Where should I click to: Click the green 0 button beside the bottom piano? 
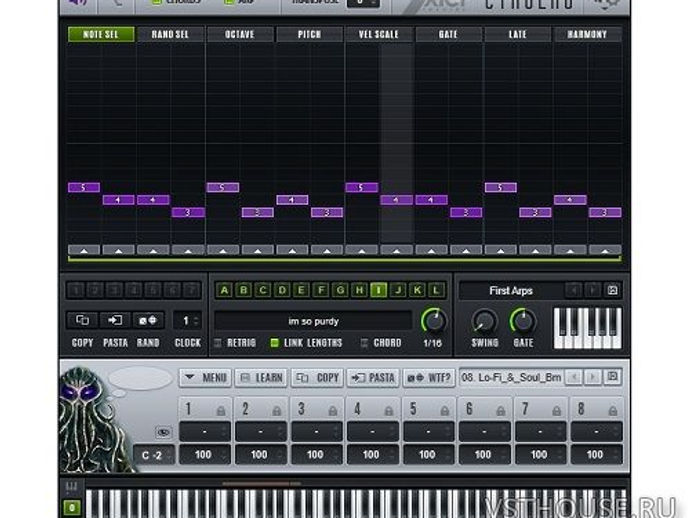pyautogui.click(x=72, y=508)
